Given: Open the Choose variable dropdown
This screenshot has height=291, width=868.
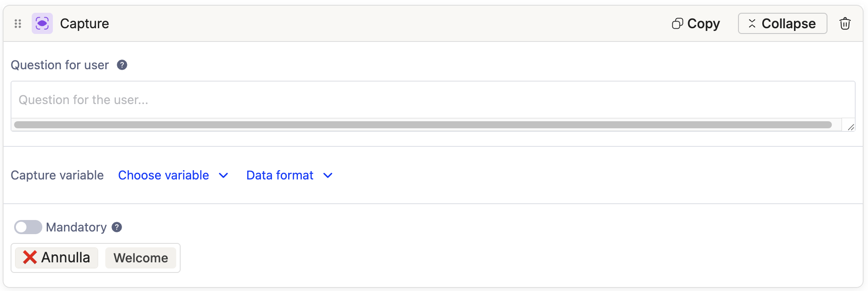Looking at the screenshot, I should [x=163, y=175].
